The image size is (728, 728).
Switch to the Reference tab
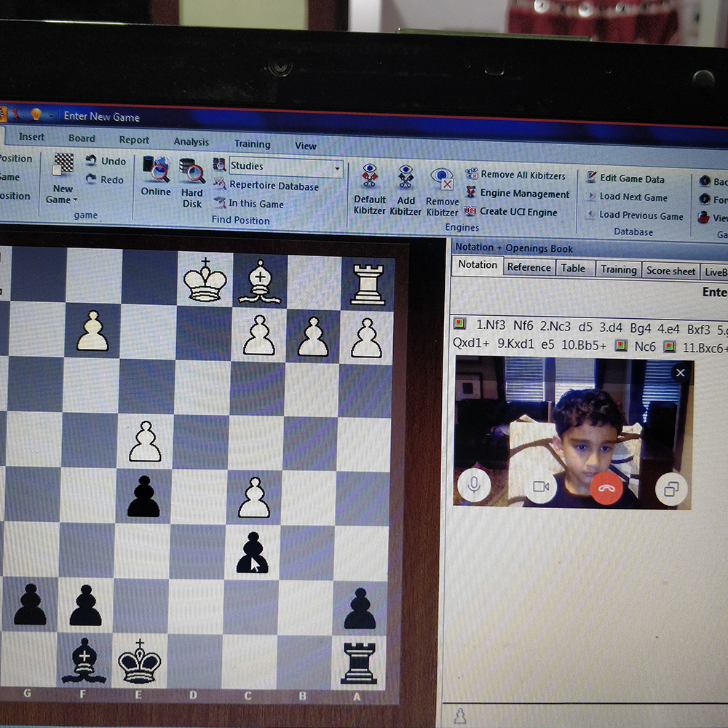point(529,268)
